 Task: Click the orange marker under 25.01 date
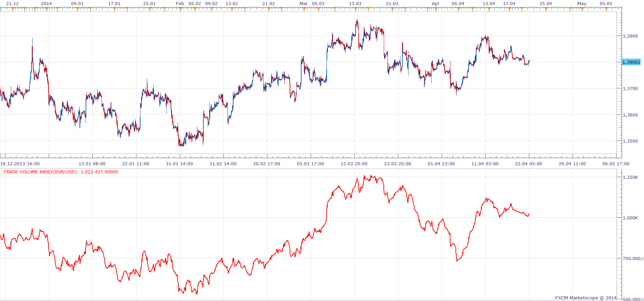coord(150,9)
